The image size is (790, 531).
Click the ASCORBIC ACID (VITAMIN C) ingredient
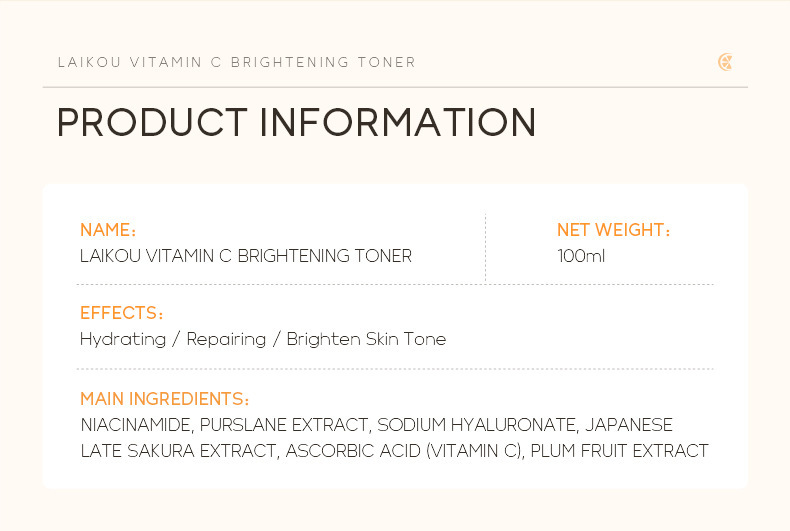pyautogui.click(x=404, y=451)
